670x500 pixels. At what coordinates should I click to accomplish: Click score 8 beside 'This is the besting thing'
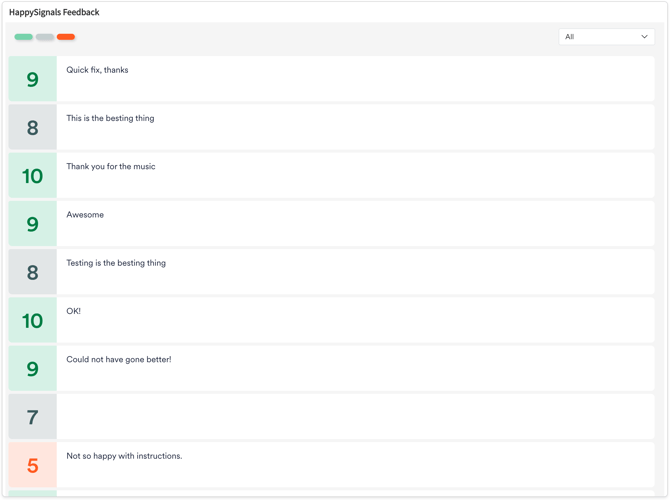coord(32,127)
